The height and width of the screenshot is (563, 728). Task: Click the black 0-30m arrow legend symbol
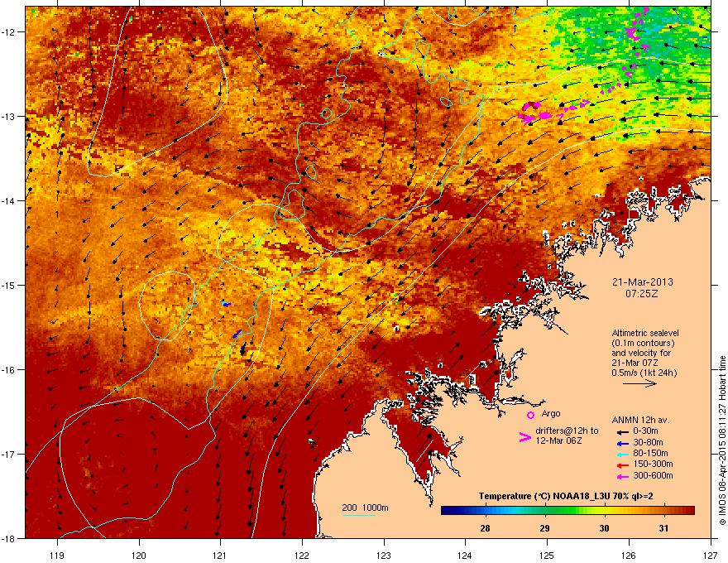(x=622, y=431)
